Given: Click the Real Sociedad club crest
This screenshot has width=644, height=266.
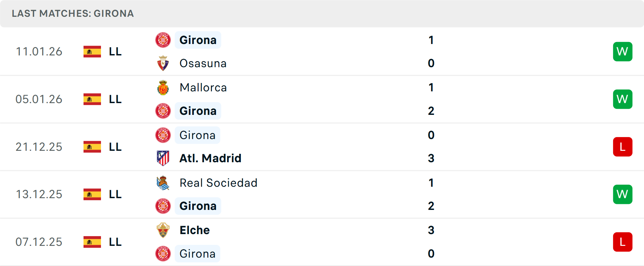Looking at the screenshot, I should [x=163, y=183].
